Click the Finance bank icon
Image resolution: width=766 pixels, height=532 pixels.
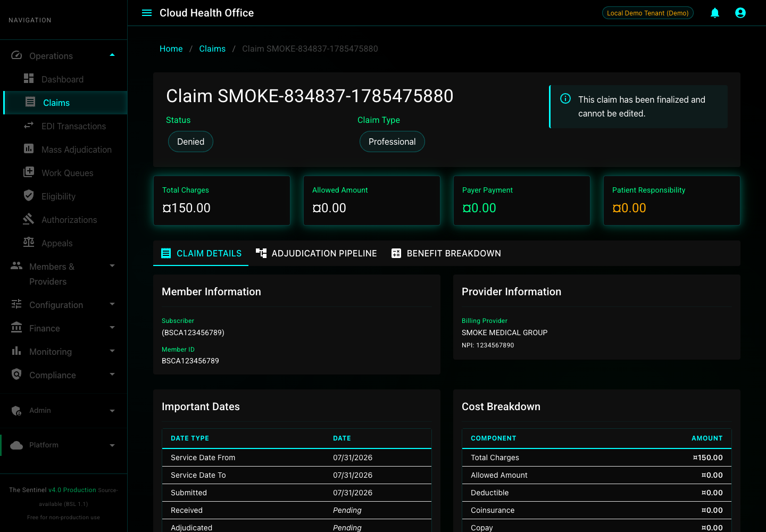[16, 328]
